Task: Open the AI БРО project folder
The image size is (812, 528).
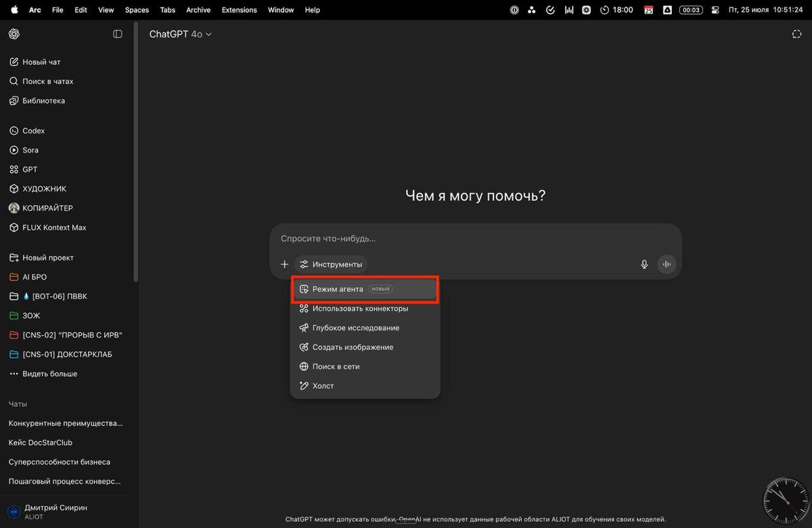Action: point(68,277)
